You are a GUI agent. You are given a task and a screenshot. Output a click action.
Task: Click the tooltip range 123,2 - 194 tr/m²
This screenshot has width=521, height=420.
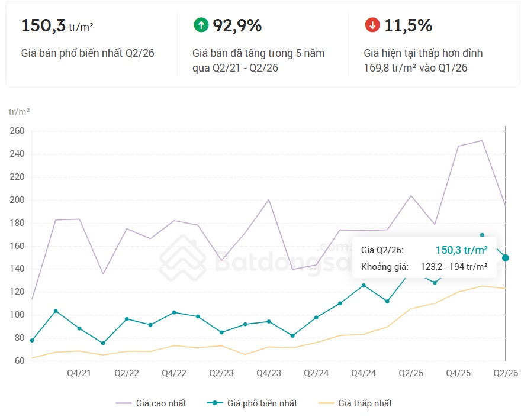click(x=454, y=267)
